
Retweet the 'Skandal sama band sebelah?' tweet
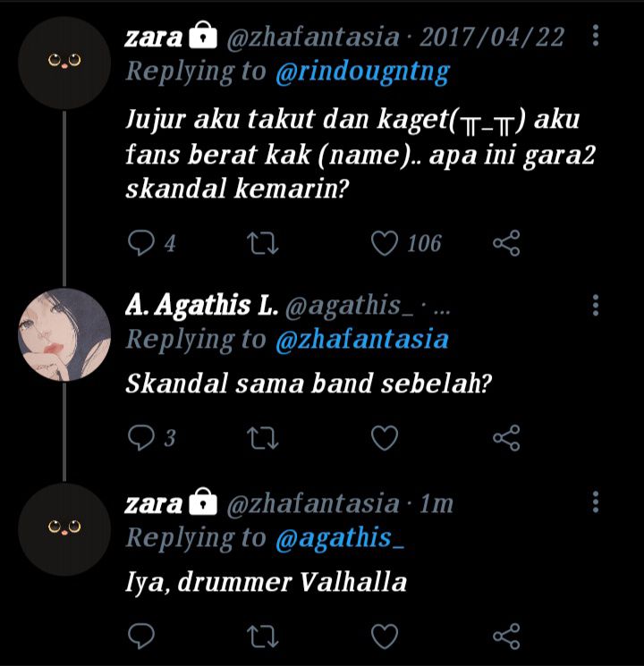click(263, 438)
